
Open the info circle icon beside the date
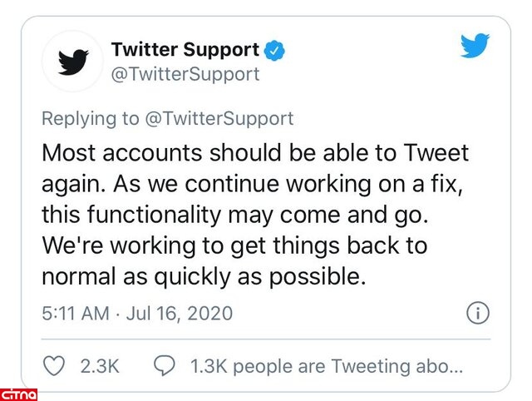[478, 314]
